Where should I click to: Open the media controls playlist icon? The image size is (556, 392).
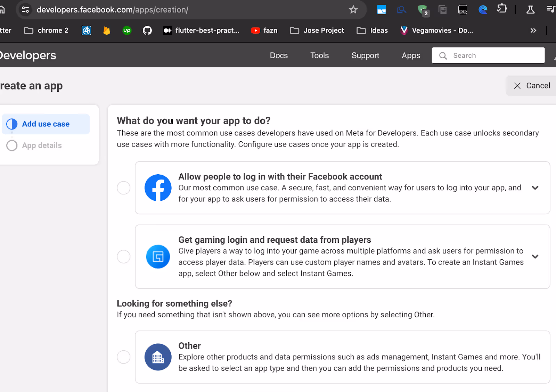[x=551, y=9]
